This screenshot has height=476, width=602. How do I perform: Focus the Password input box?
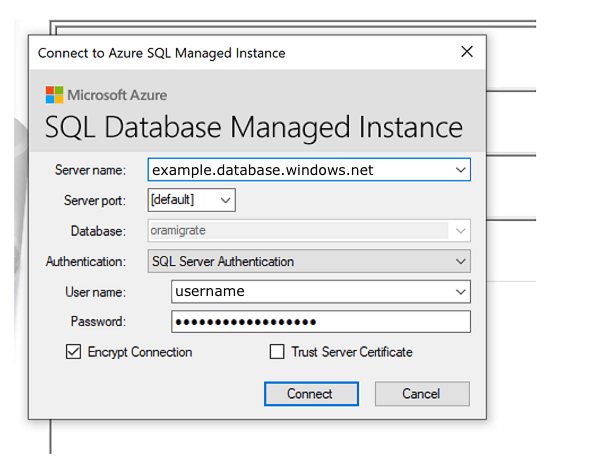point(320,322)
